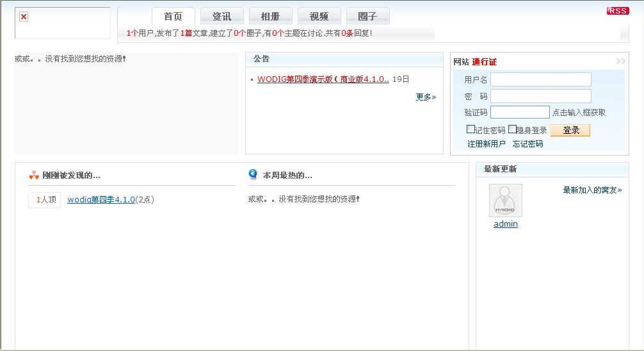This screenshot has height=351, width=644.
Task: Focus the 密码 input field
Action: point(541,96)
